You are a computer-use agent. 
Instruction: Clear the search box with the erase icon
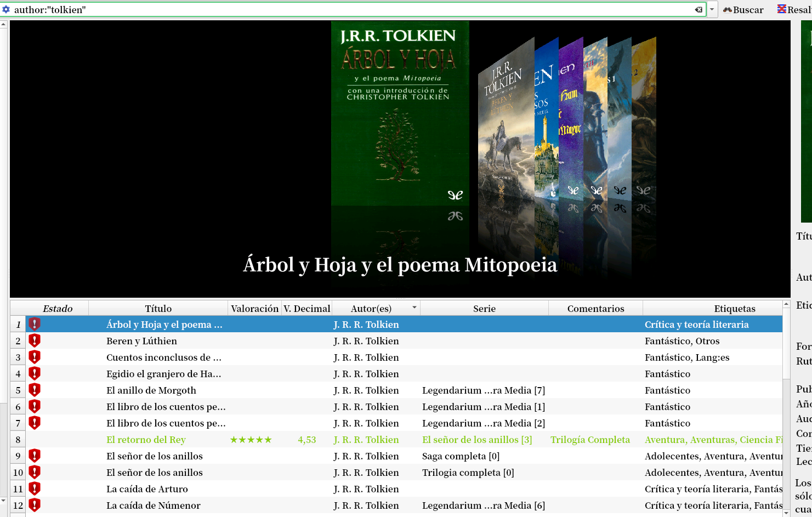click(x=699, y=9)
